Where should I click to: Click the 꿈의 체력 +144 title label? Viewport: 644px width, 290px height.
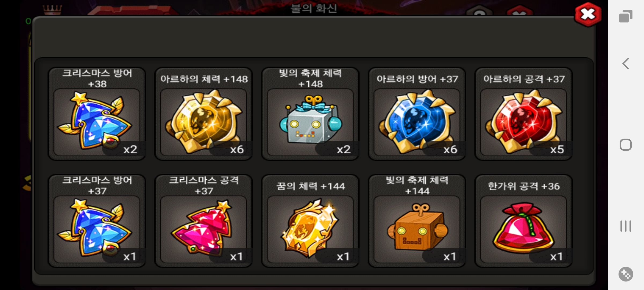311,186
